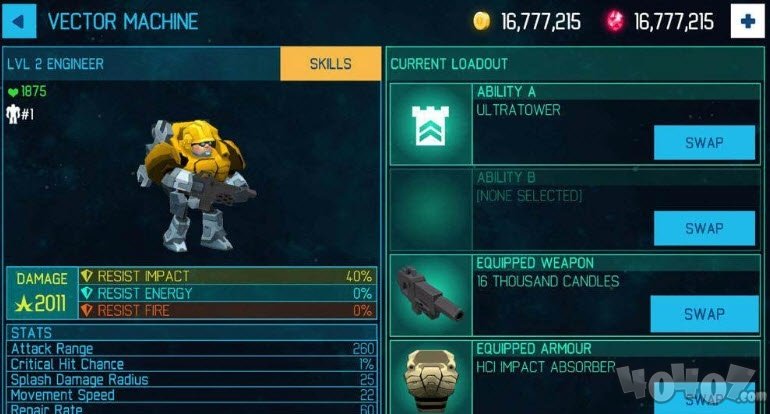
Task: Tap the empty Ability B slot icon
Action: point(431,210)
